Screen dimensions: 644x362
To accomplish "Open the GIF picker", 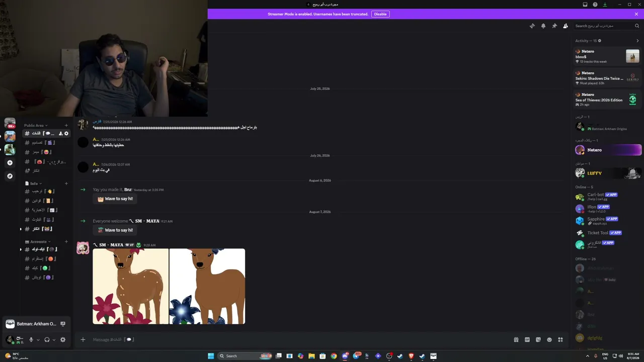I will click(527, 340).
